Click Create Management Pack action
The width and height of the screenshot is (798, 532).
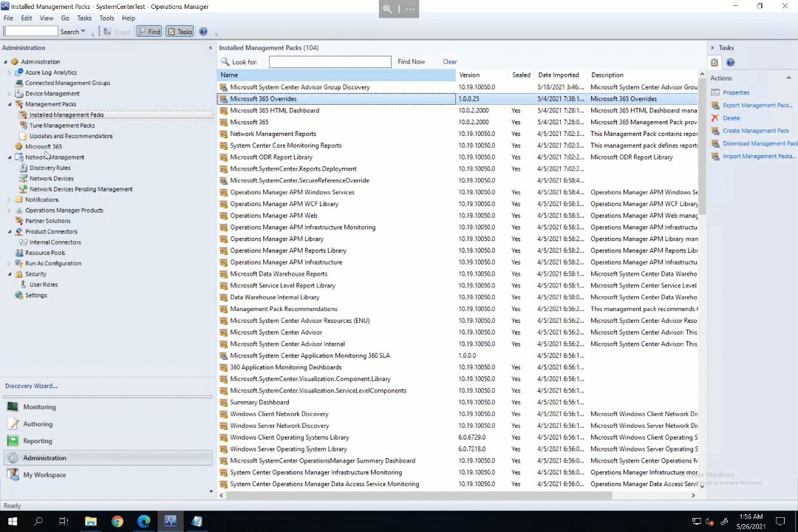pyautogui.click(x=756, y=131)
